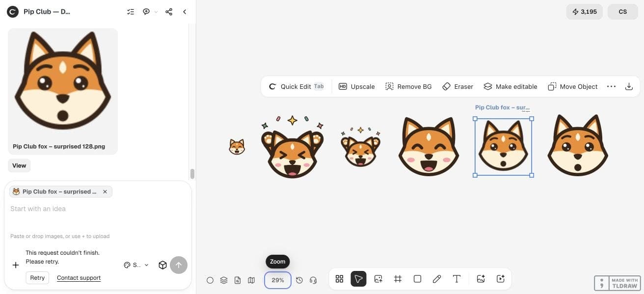
Task: Toggle the minimap icon
Action: click(251, 280)
